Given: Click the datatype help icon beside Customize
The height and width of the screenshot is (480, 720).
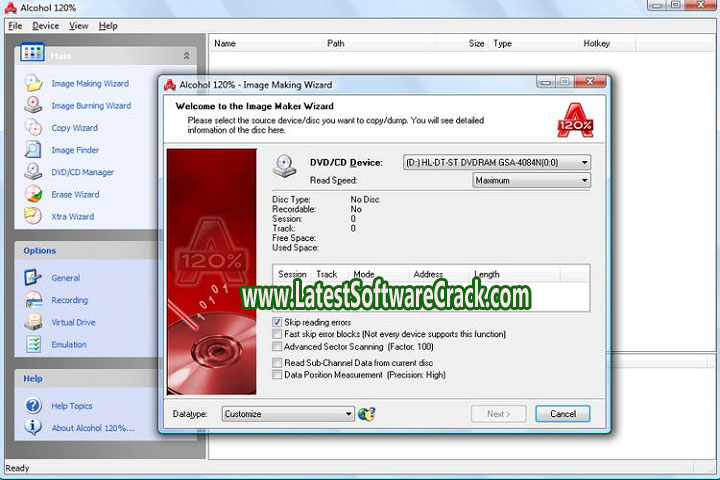Looking at the screenshot, I should (367, 414).
